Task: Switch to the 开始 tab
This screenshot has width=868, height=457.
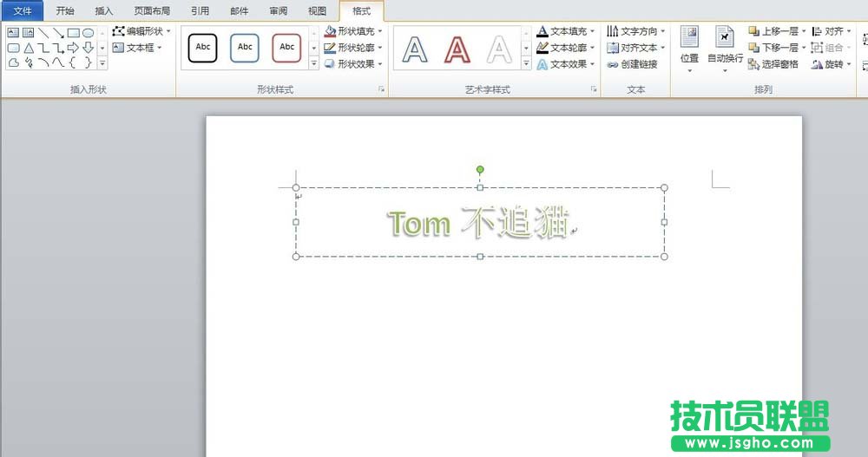Action: coord(65,10)
